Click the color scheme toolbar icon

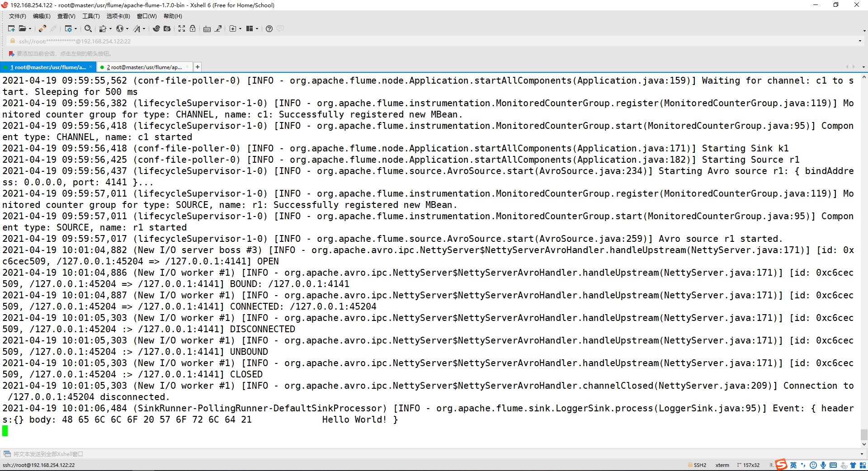tap(103, 28)
